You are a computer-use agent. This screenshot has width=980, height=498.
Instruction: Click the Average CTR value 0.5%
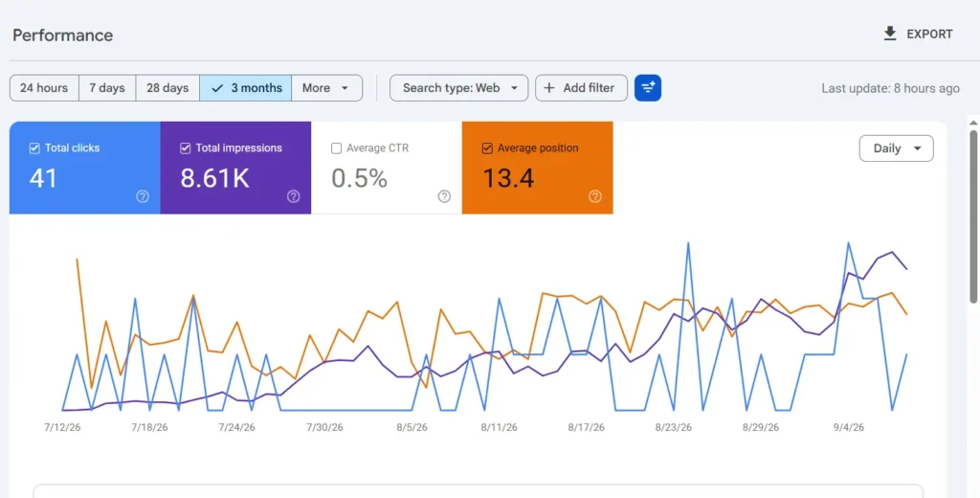coord(360,178)
